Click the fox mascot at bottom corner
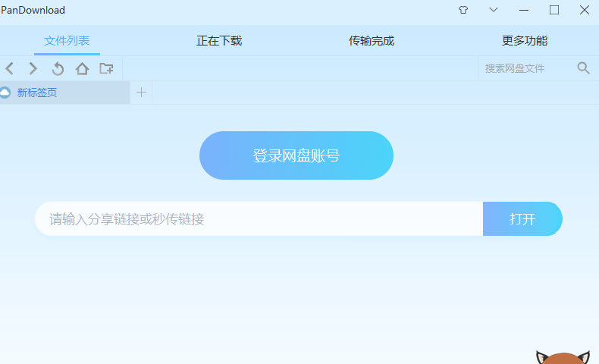 [563, 357]
